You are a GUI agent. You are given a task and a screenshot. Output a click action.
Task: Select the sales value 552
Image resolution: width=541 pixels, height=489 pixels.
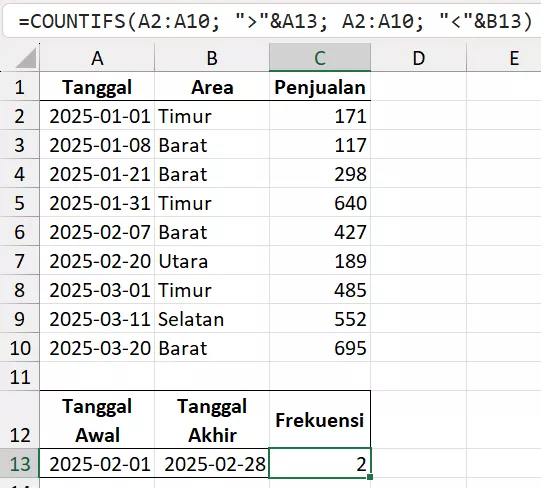[x=320, y=319]
